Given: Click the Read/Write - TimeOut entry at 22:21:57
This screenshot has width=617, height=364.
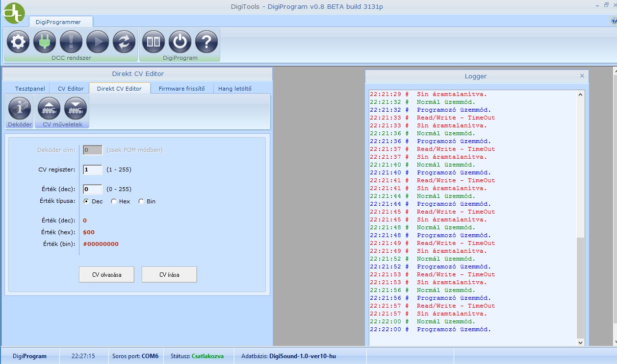Looking at the screenshot, I should [x=433, y=306].
